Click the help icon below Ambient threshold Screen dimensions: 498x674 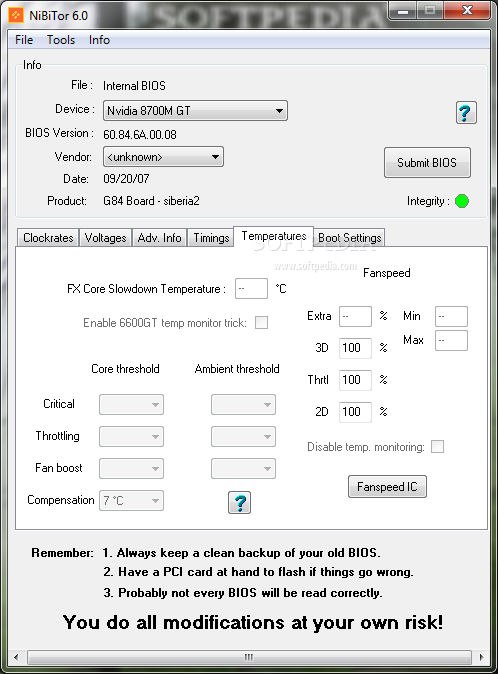(239, 502)
